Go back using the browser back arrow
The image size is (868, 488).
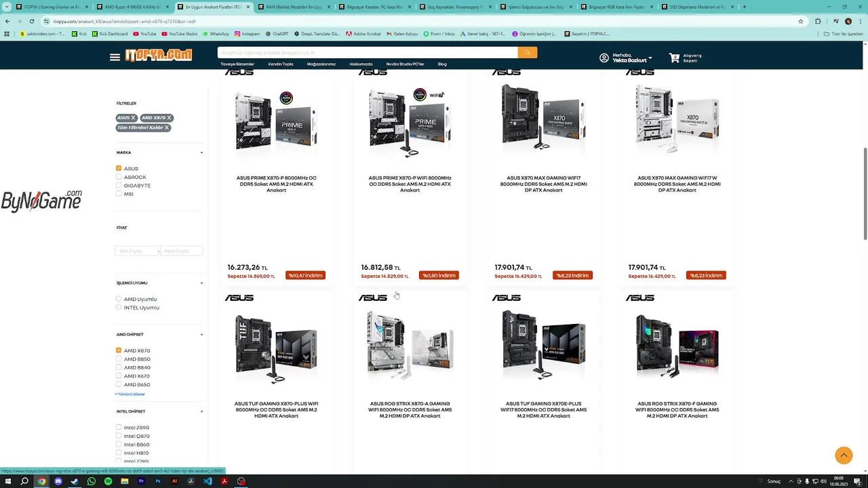pyautogui.click(x=7, y=21)
